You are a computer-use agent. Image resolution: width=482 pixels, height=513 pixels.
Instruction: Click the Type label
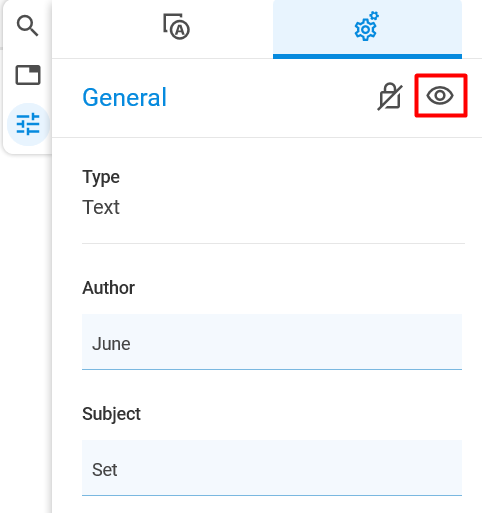pos(101,177)
